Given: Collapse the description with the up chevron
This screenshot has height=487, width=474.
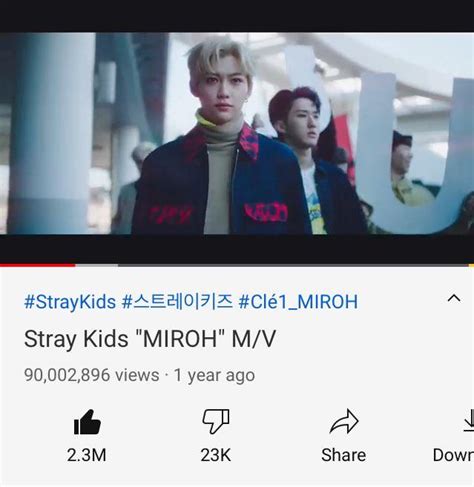Looking at the screenshot, I should point(454,298).
